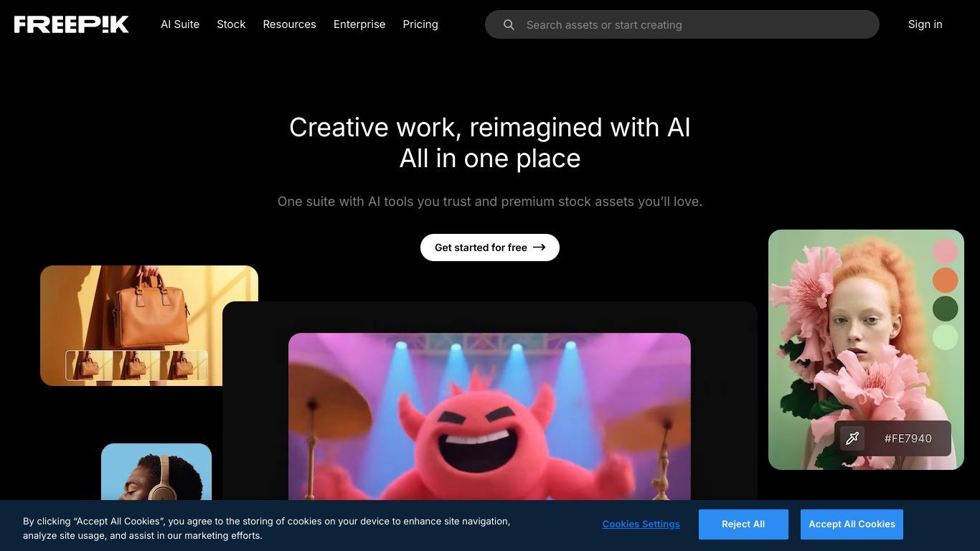Click the Freepik logo

click(x=72, y=24)
